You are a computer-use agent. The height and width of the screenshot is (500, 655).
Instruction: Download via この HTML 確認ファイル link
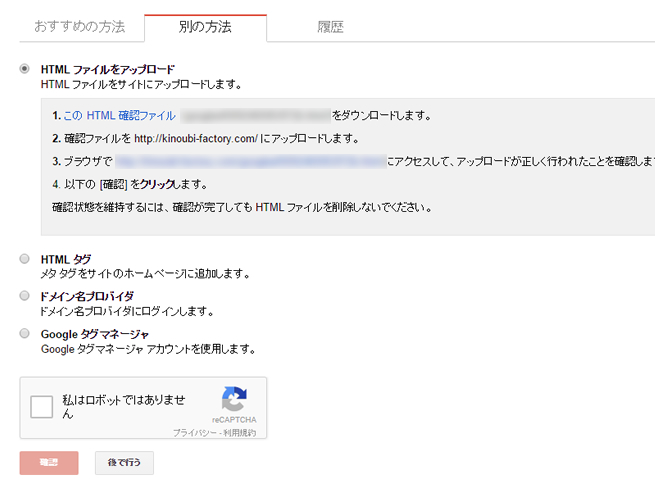119,115
